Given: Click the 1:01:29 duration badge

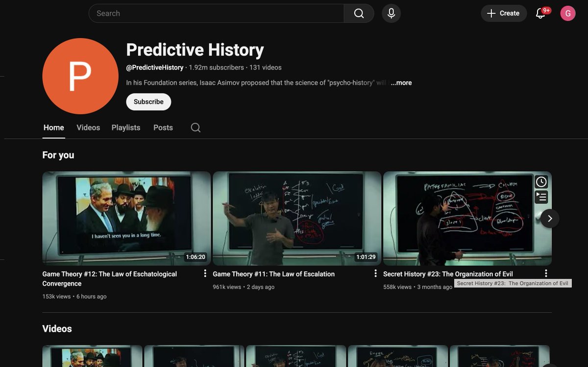Looking at the screenshot, I should click(x=366, y=257).
